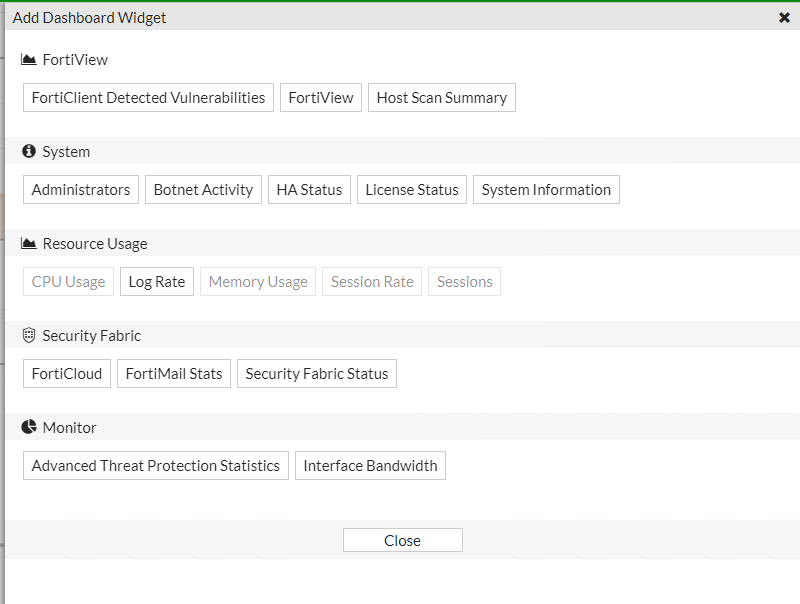
Task: Click the System section heading text
Action: coord(66,152)
